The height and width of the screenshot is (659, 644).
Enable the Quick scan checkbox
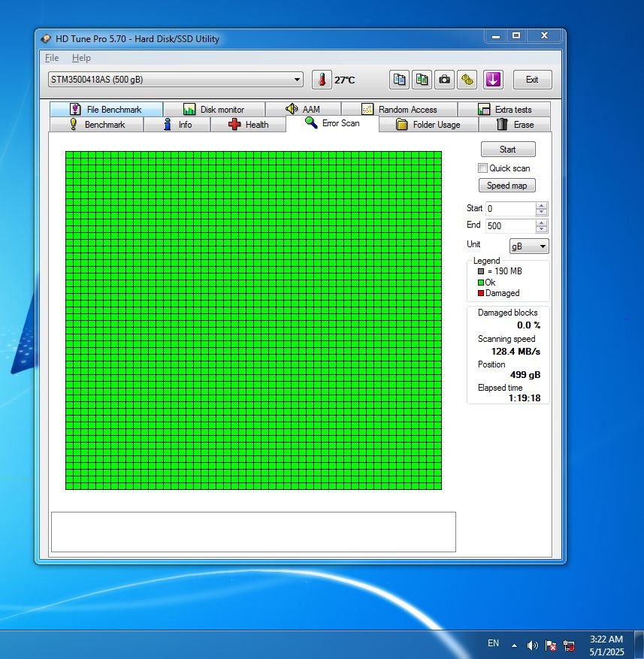(482, 168)
